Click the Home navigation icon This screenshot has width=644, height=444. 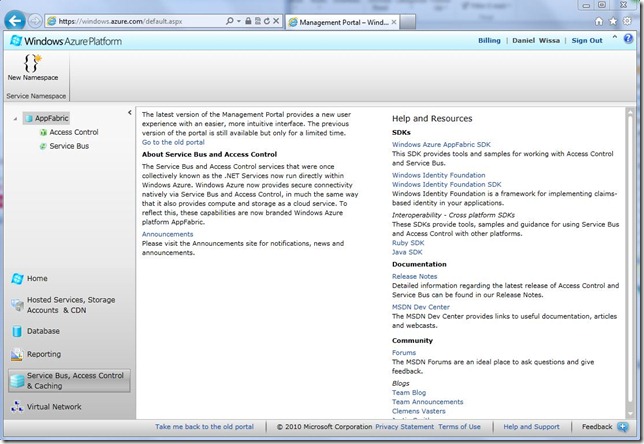[x=17, y=278]
